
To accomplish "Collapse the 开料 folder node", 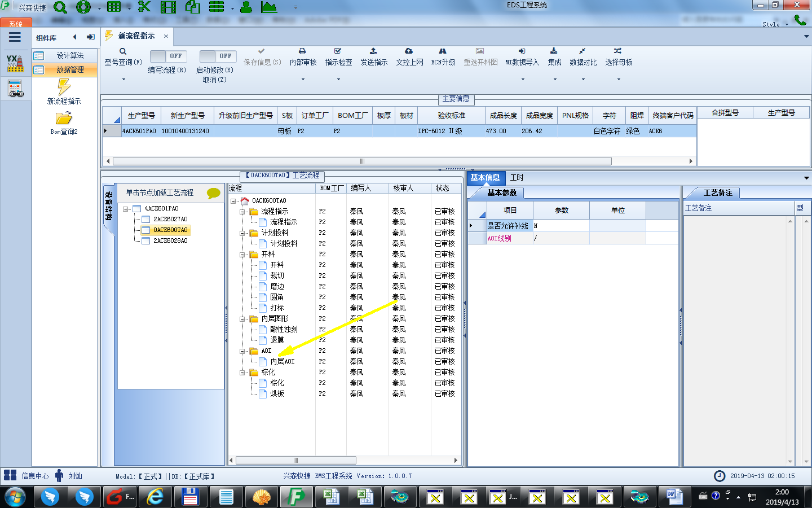I will click(x=242, y=255).
